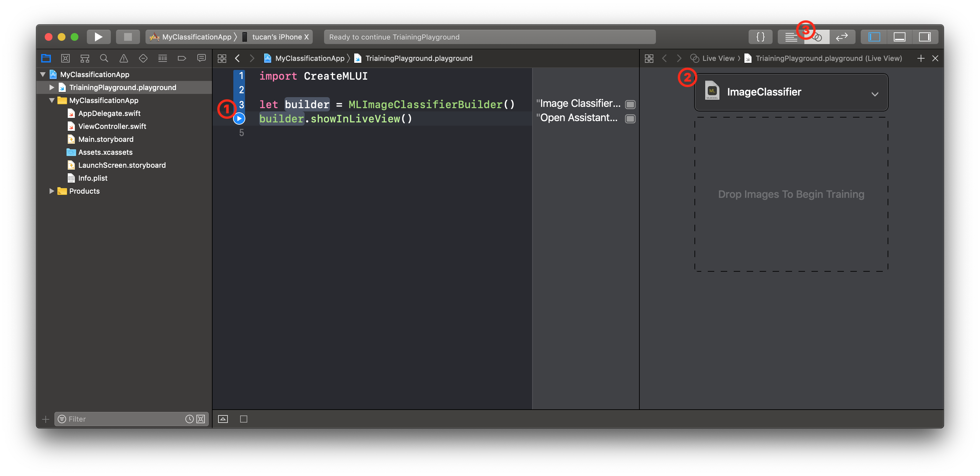Open the Issue navigator warning icon
This screenshot has height=476, width=980.
point(124,58)
